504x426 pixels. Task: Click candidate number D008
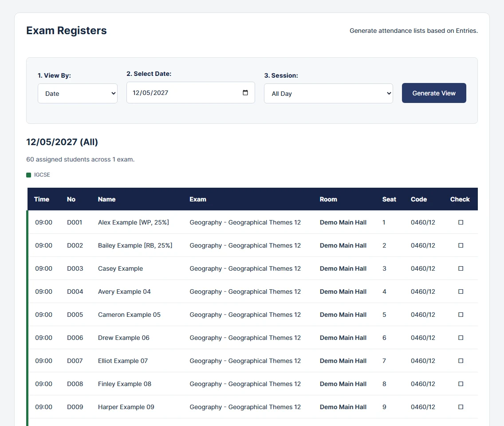[x=75, y=384]
